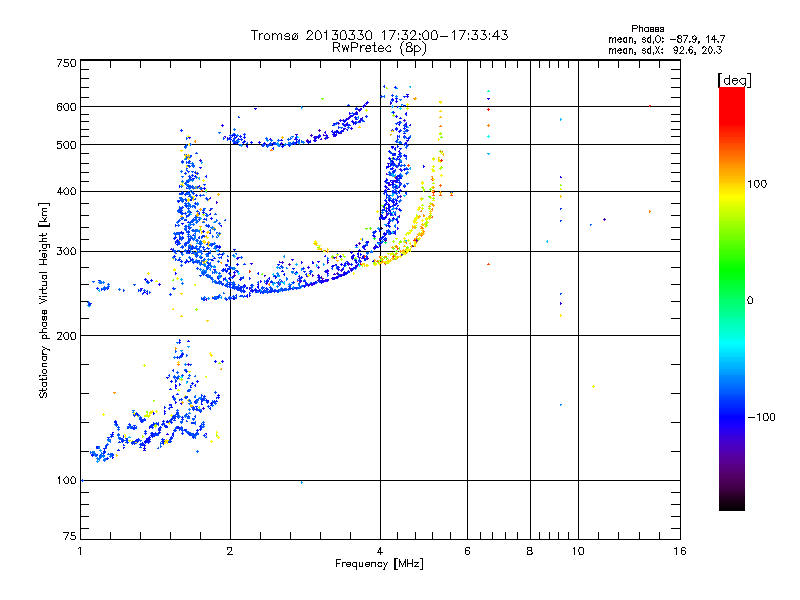Click the 'mean, sd,X: 92.6, 20.3' text
Image resolution: width=800 pixels, height=600 pixels.
click(665, 50)
